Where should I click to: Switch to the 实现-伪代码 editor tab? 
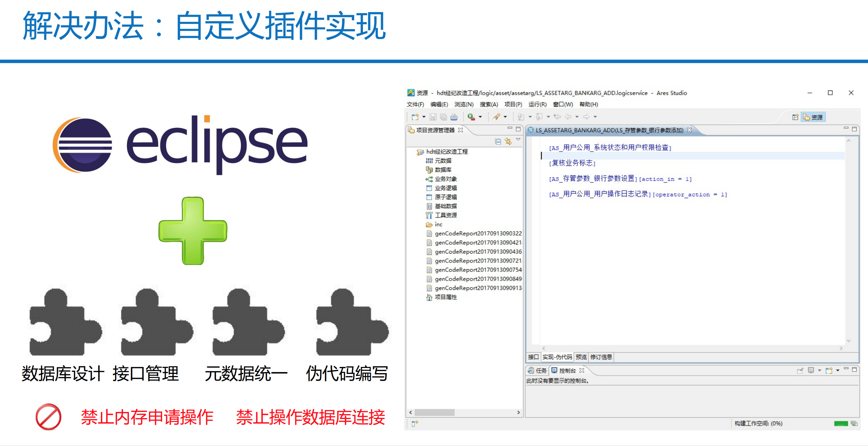557,357
